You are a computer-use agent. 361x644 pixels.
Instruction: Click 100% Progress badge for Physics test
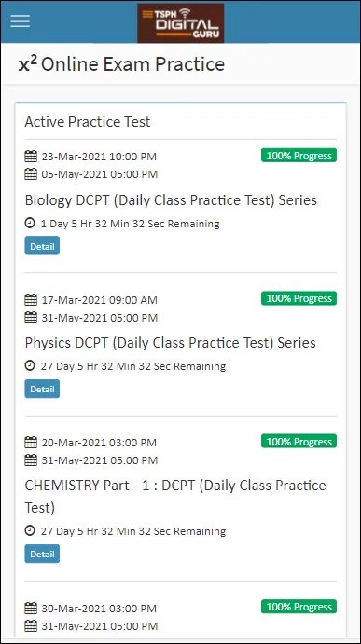point(299,298)
